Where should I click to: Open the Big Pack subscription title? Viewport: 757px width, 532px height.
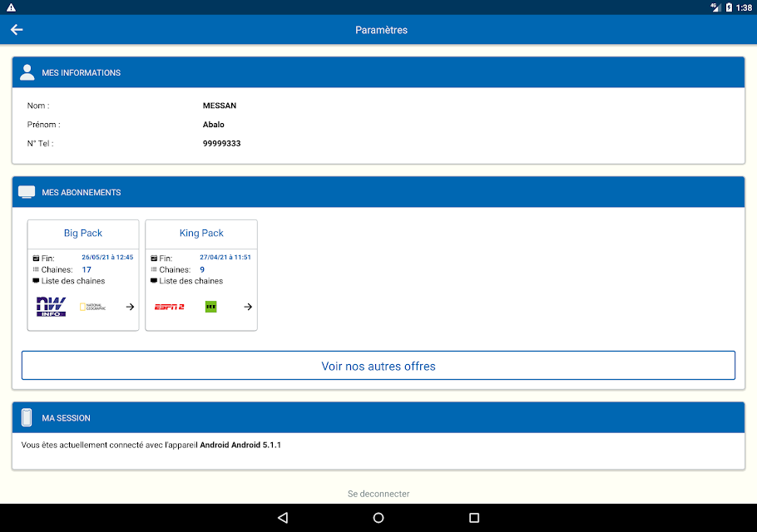(x=83, y=233)
